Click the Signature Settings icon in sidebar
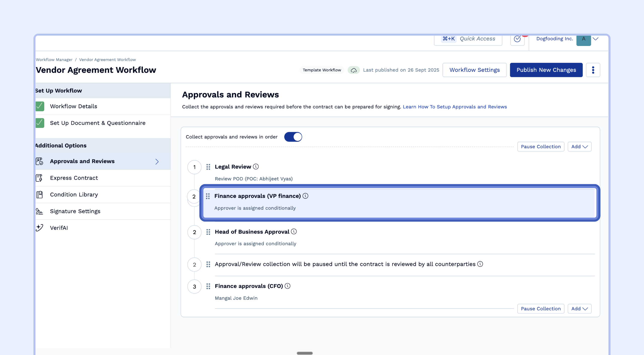Viewport: 644px width, 355px height. pyautogui.click(x=39, y=211)
